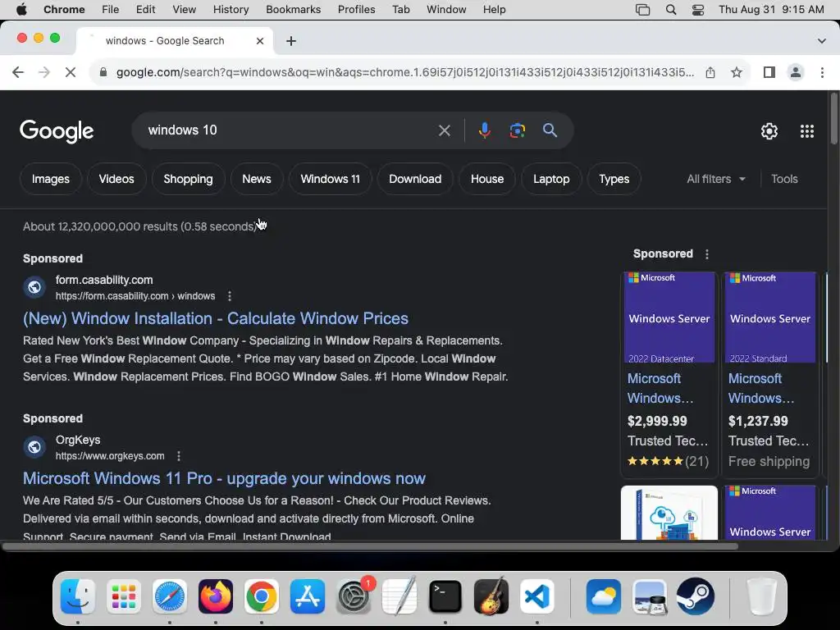Viewport: 840px width, 630px height.
Task: Open Windows Server 2022 Datacenter thumbnail
Action: (x=669, y=317)
